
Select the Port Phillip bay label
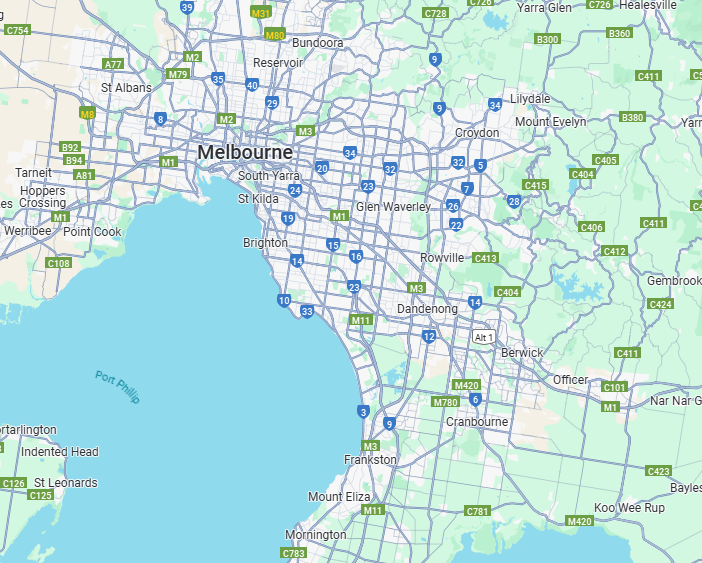(118, 387)
